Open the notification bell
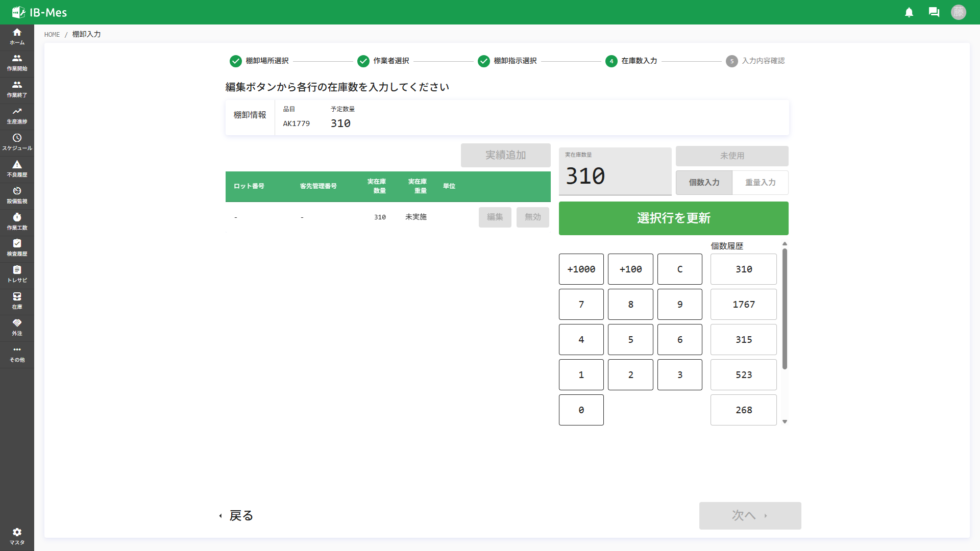Image resolution: width=980 pixels, height=551 pixels. coord(909,12)
